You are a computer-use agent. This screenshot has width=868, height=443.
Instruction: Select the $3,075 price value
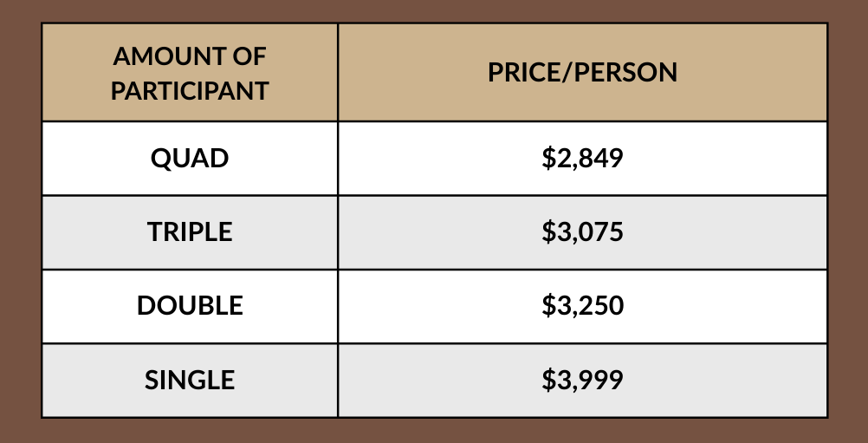(x=582, y=232)
